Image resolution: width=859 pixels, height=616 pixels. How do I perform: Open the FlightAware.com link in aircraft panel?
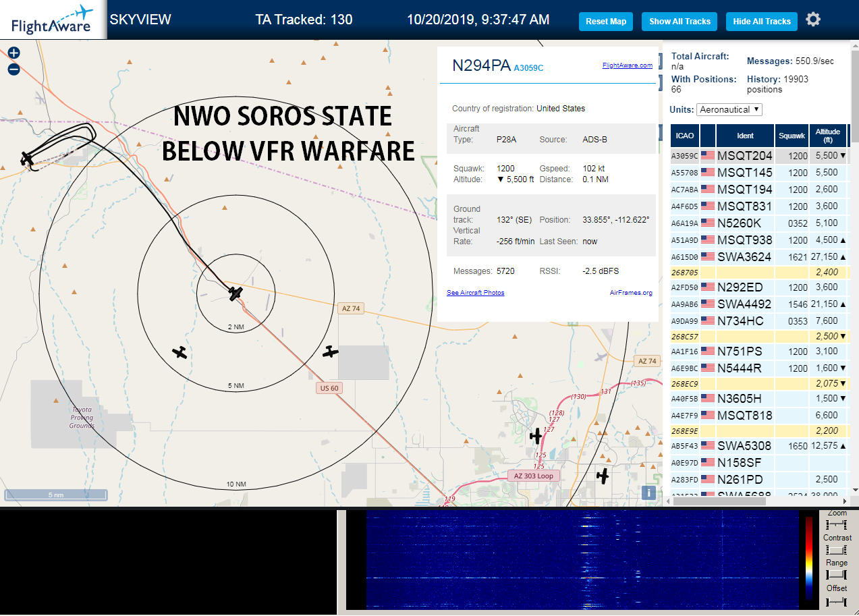(628, 65)
